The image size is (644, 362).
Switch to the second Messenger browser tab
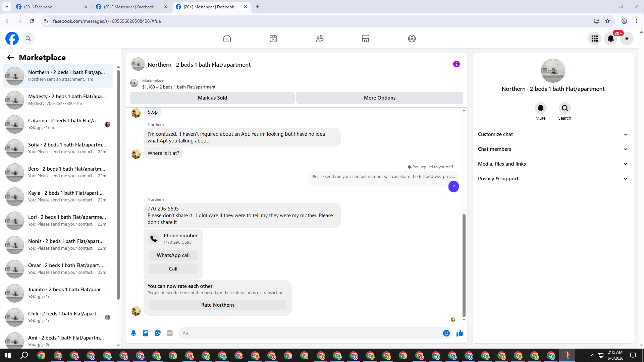[131, 7]
